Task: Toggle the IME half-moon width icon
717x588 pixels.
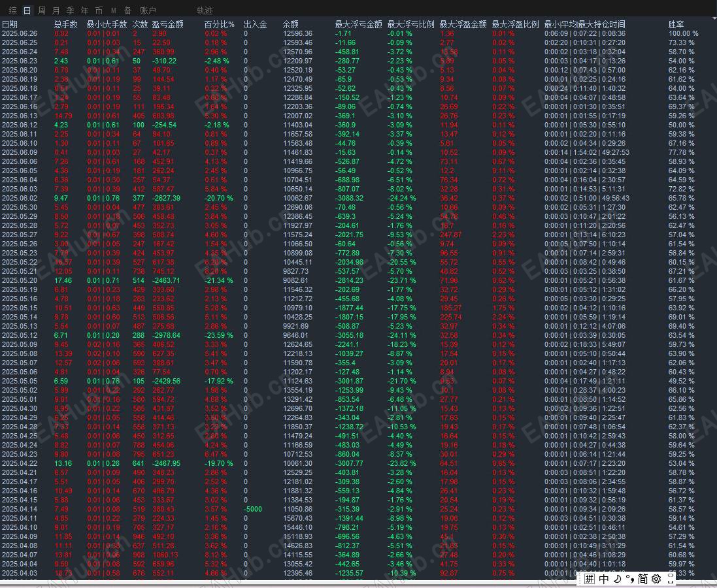Action: [x=617, y=579]
